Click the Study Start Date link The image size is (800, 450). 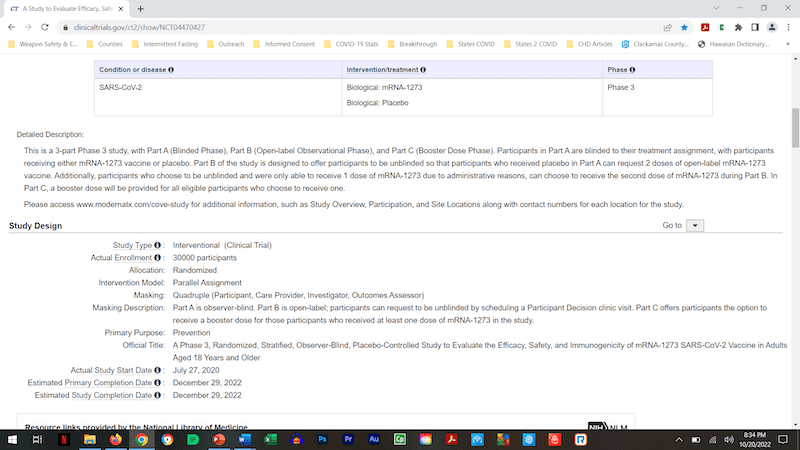point(123,370)
